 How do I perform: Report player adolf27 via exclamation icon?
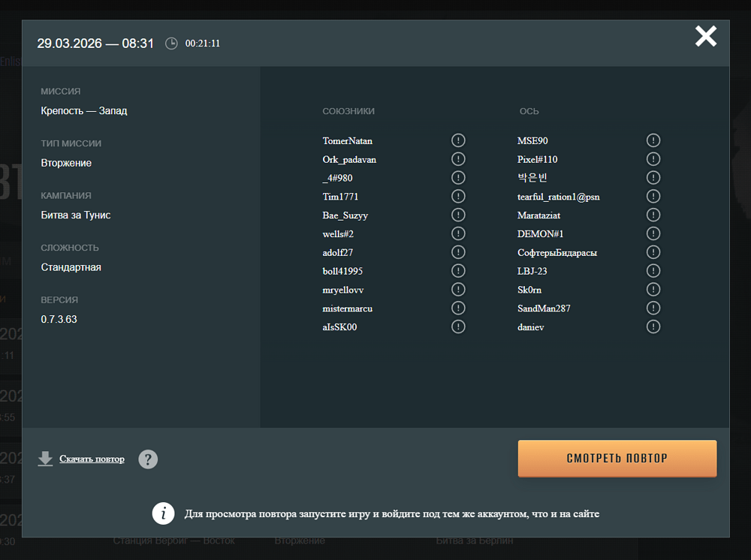click(x=458, y=252)
